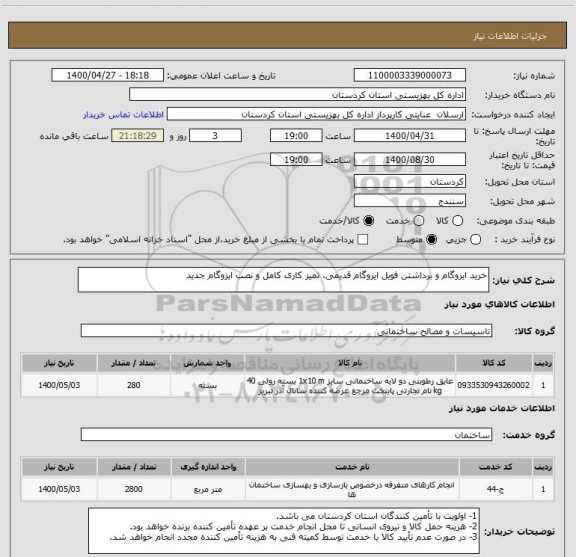Click the buyer notes text area
The image size is (576, 557).
point(284,531)
